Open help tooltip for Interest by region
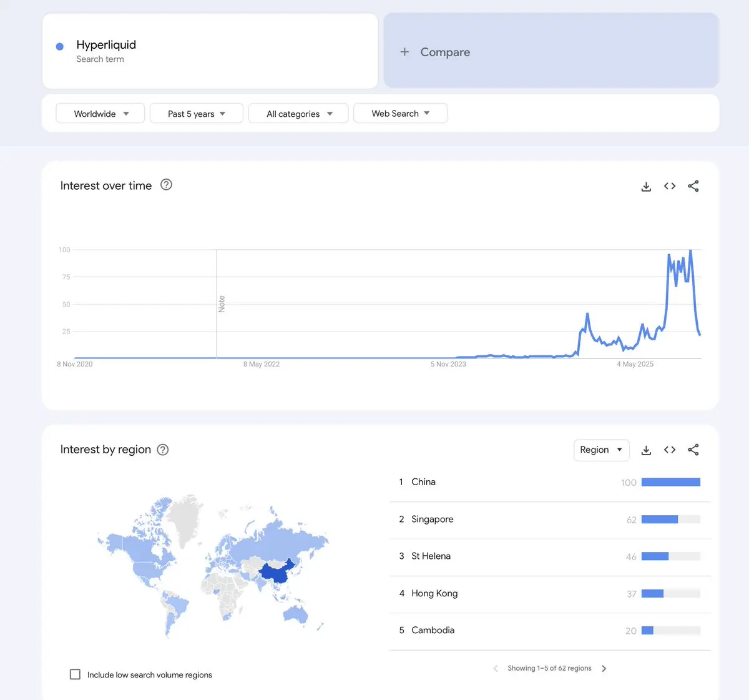 point(163,450)
